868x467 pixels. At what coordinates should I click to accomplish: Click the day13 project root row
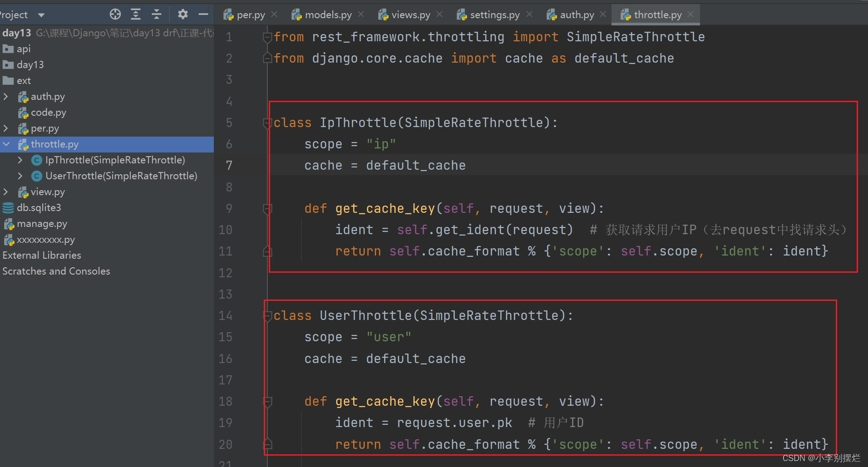[107, 33]
